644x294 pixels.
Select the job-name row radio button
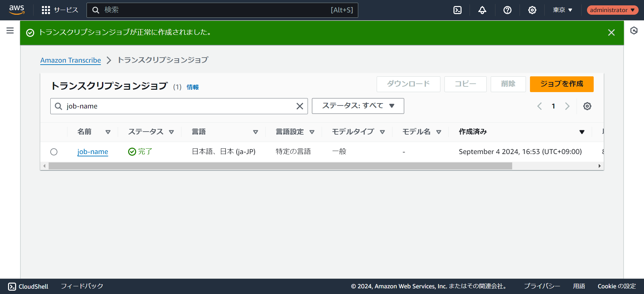pyautogui.click(x=54, y=152)
